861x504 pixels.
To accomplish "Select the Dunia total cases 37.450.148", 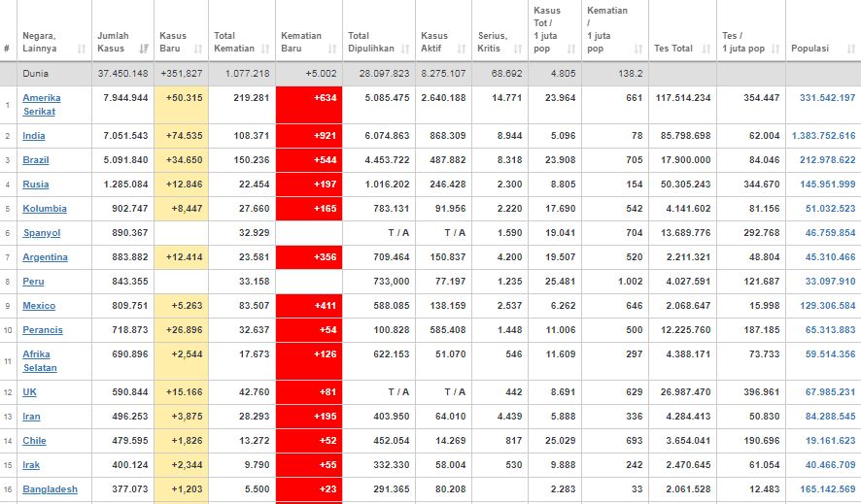I will coord(123,73).
